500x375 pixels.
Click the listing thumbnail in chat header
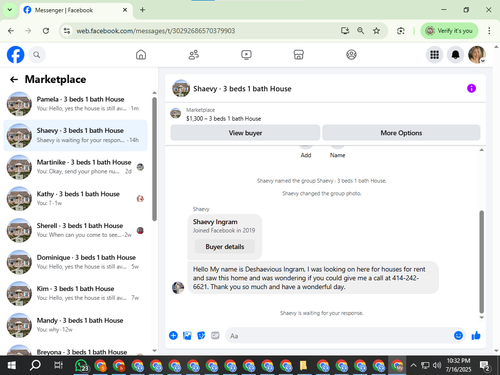181,88
